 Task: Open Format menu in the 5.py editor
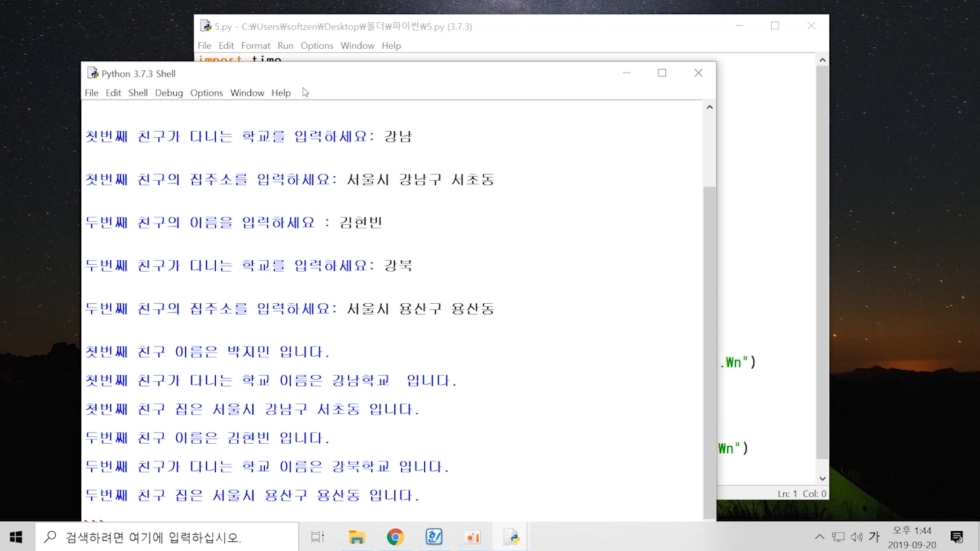256,46
